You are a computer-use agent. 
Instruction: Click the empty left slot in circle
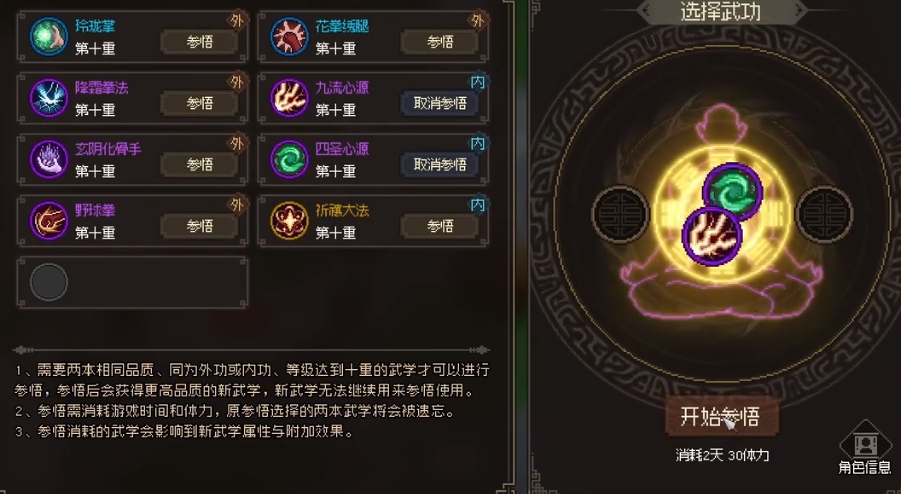[621, 214]
